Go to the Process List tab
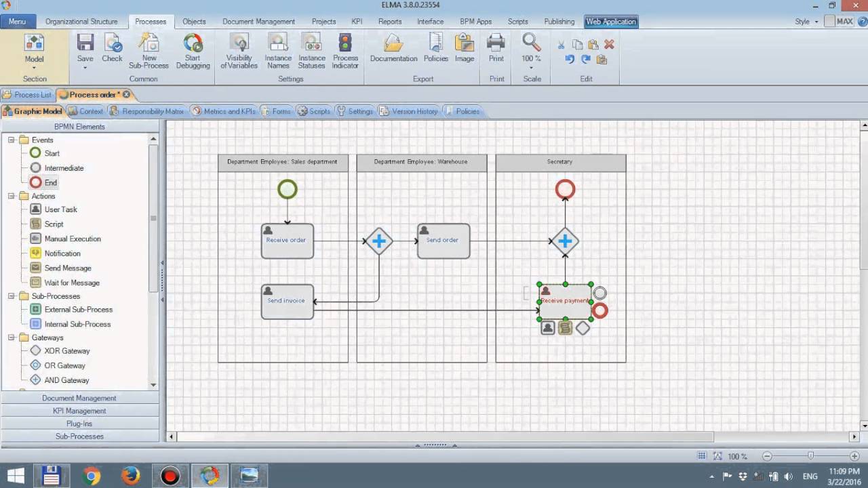This screenshot has width=868, height=488. click(x=28, y=95)
